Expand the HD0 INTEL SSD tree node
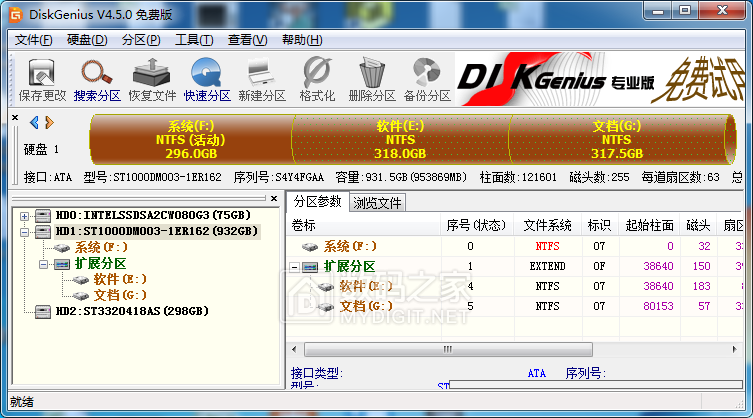The width and height of the screenshot is (753, 418). [26, 215]
